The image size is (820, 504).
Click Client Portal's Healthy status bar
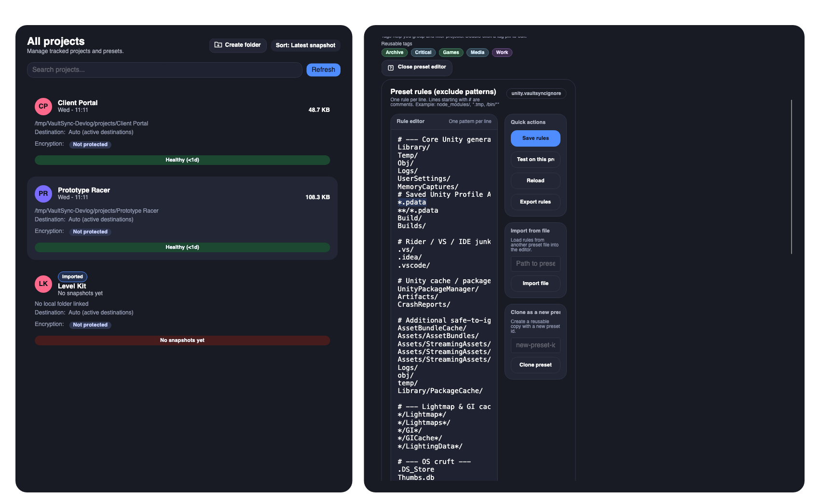tap(182, 160)
